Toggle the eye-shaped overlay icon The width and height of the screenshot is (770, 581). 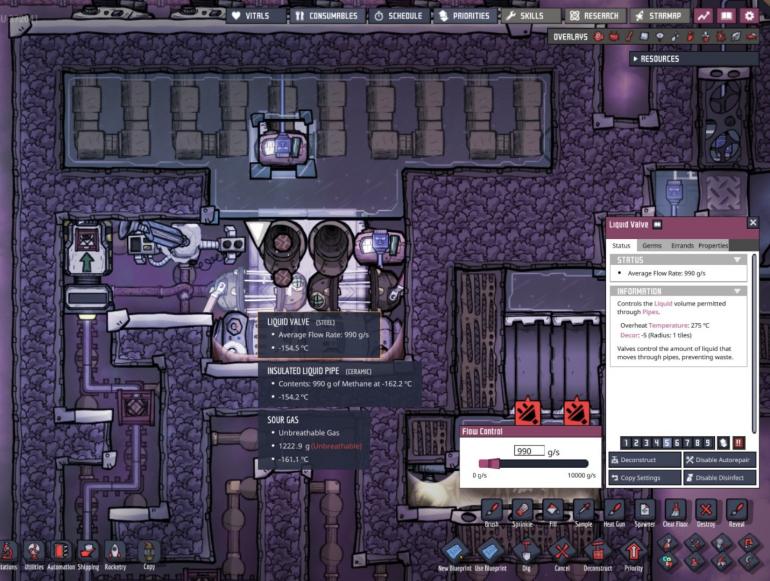click(x=660, y=36)
